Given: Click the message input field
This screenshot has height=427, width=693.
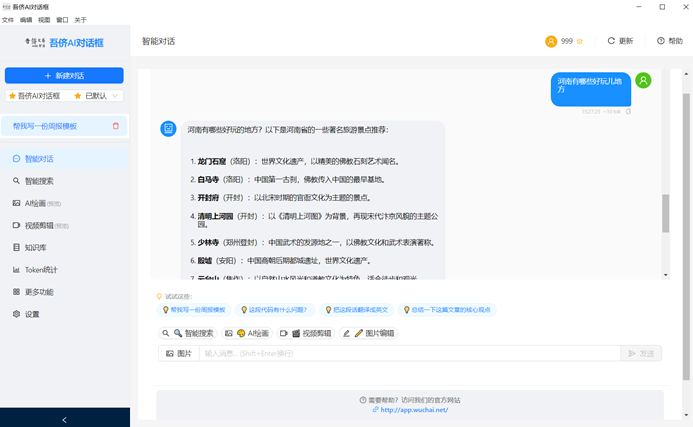Looking at the screenshot, I should [410, 353].
